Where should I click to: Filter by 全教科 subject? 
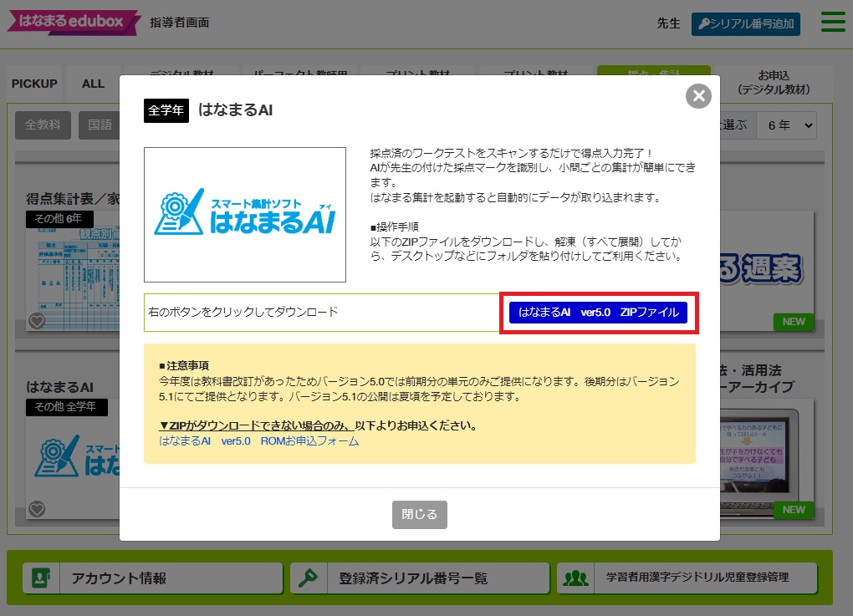(43, 125)
